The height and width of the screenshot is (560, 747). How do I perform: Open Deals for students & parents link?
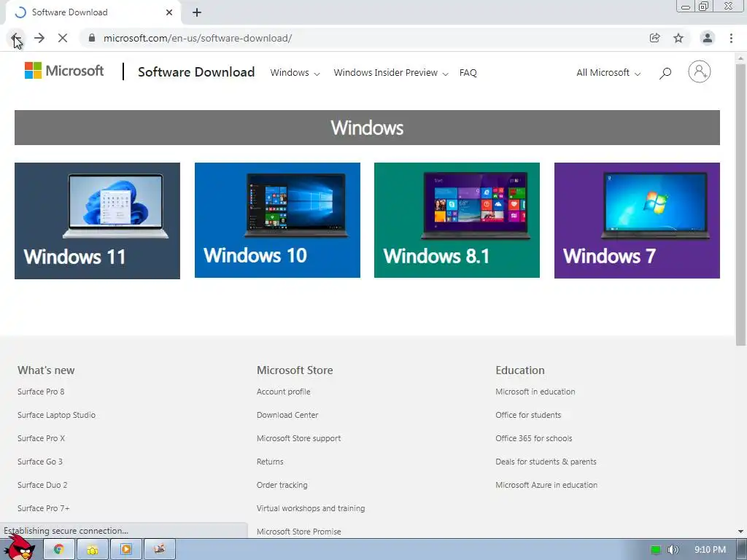click(x=546, y=462)
